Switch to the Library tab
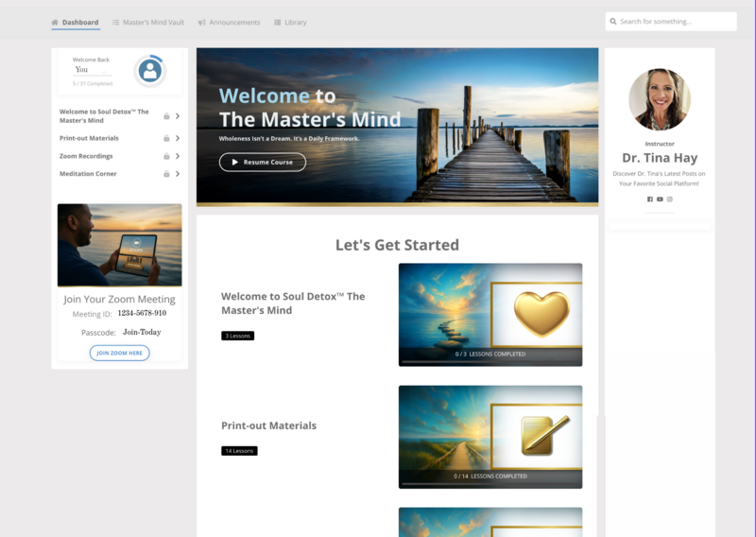 click(290, 22)
